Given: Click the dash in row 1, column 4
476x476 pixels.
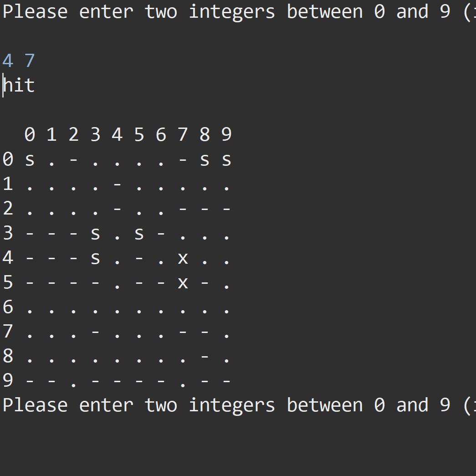Looking at the screenshot, I should 117,184.
